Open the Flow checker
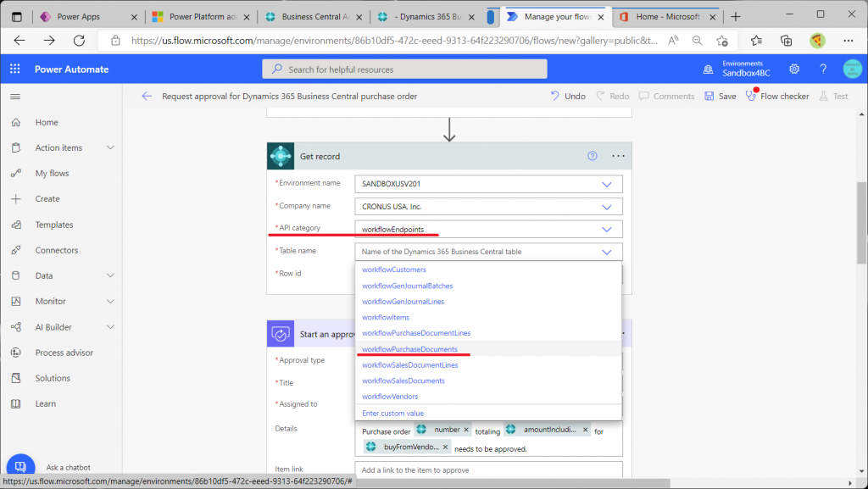 coord(777,97)
